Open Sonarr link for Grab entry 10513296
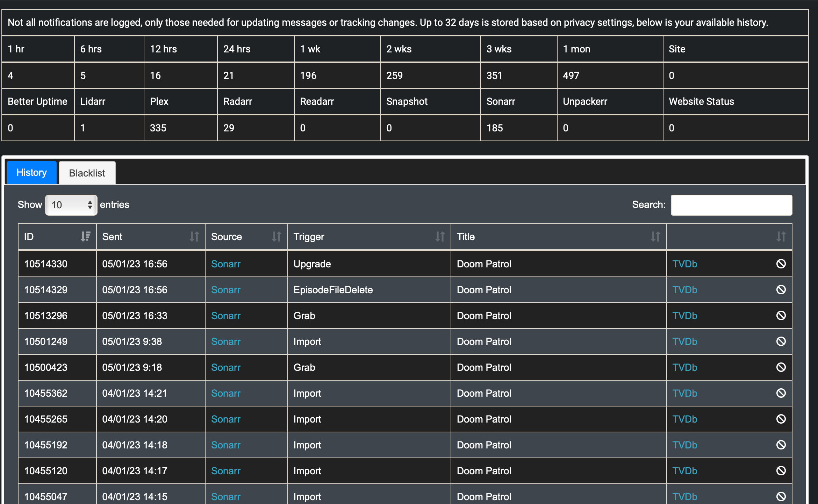This screenshot has width=818, height=504. [225, 316]
